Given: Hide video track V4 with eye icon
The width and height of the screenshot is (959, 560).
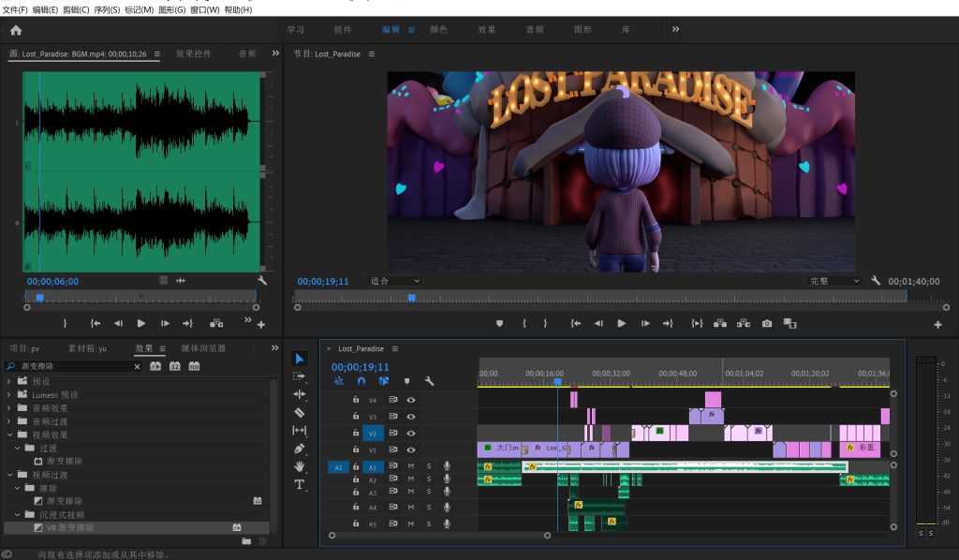Looking at the screenshot, I should tap(411, 400).
